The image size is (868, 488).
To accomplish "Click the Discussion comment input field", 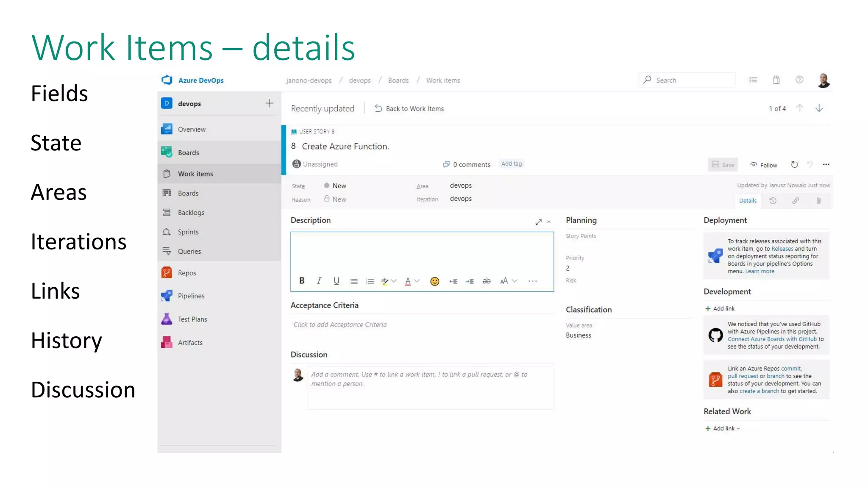I will pyautogui.click(x=430, y=387).
